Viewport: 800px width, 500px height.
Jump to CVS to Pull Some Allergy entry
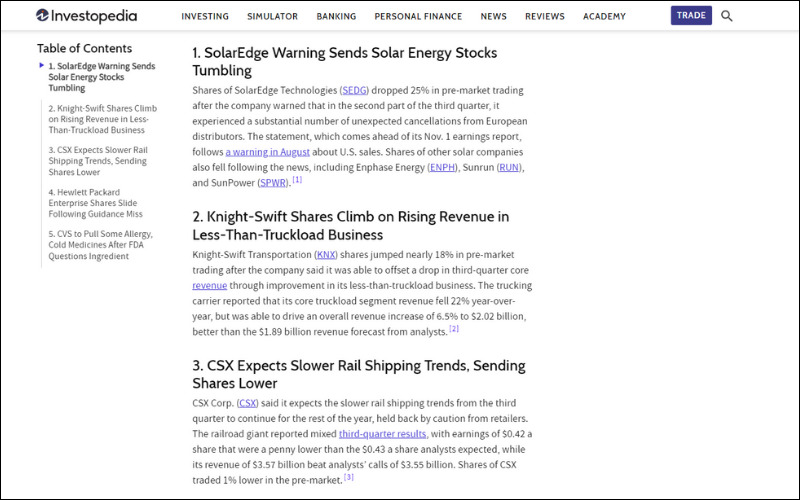101,245
